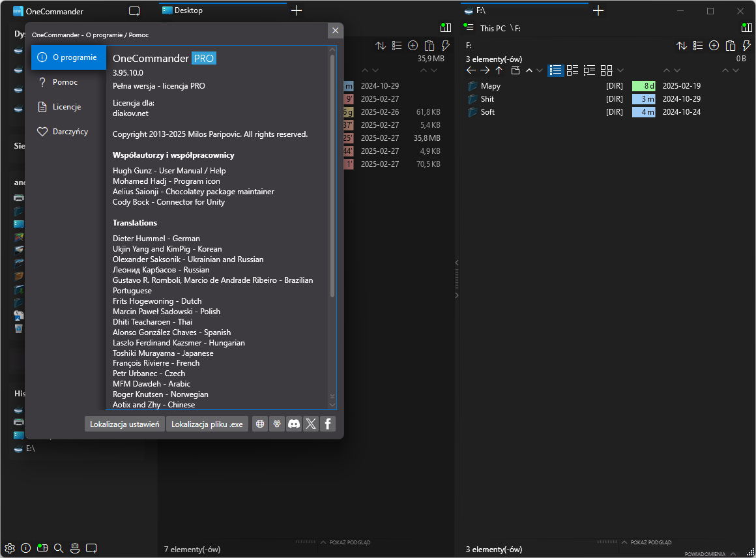
Task: Select the Desktop tab
Action: pyautogui.click(x=223, y=10)
